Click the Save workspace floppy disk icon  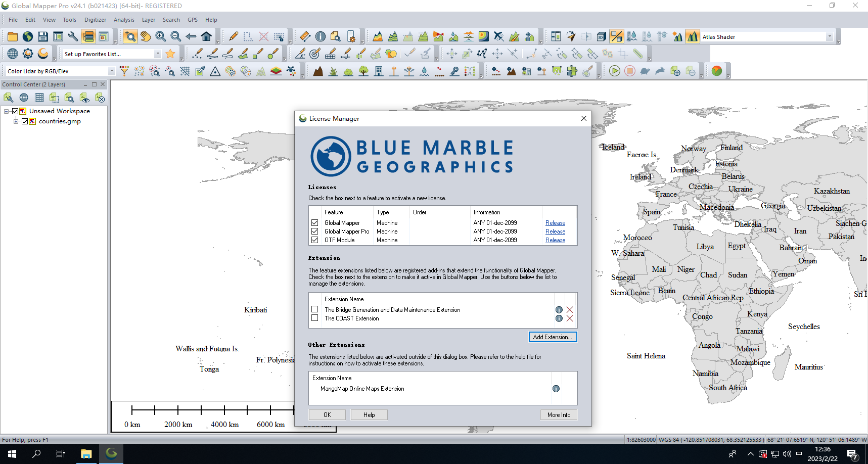[x=43, y=36]
